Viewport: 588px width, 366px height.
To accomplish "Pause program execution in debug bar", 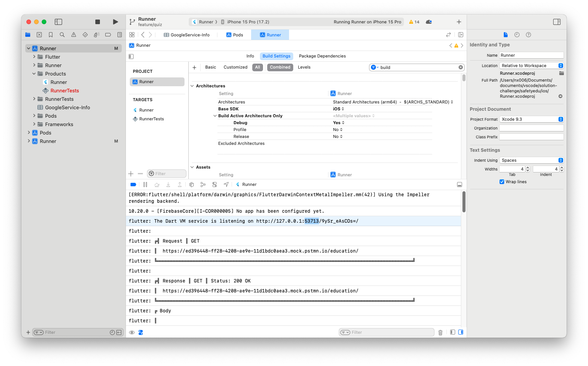I will (145, 184).
